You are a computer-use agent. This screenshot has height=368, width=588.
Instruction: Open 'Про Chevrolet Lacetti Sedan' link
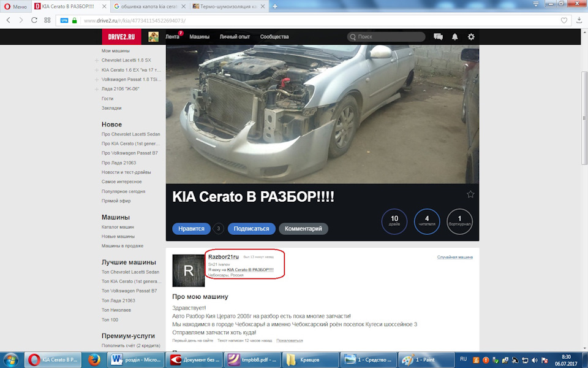tap(130, 134)
